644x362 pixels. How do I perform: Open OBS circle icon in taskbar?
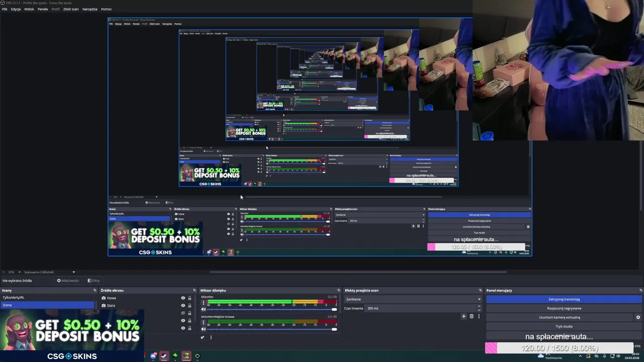pyautogui.click(x=197, y=356)
